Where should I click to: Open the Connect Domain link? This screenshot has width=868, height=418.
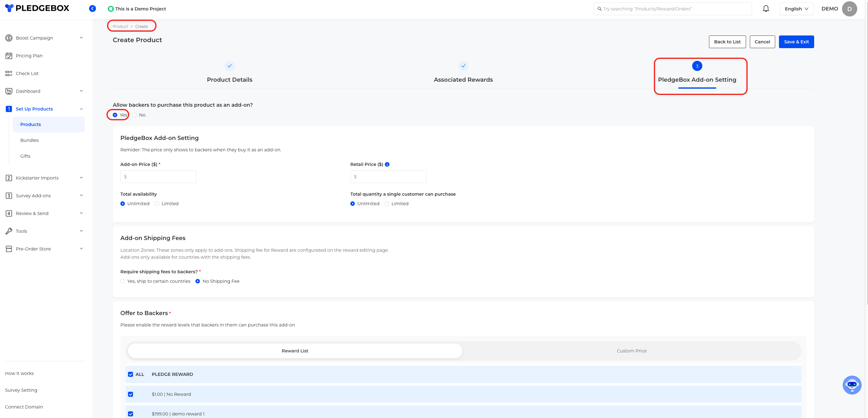point(24,407)
